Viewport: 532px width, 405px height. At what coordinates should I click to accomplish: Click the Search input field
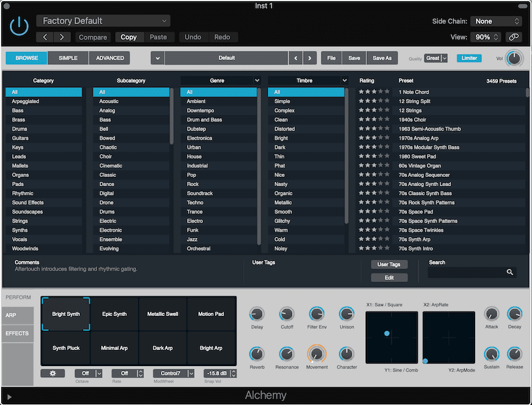point(465,272)
